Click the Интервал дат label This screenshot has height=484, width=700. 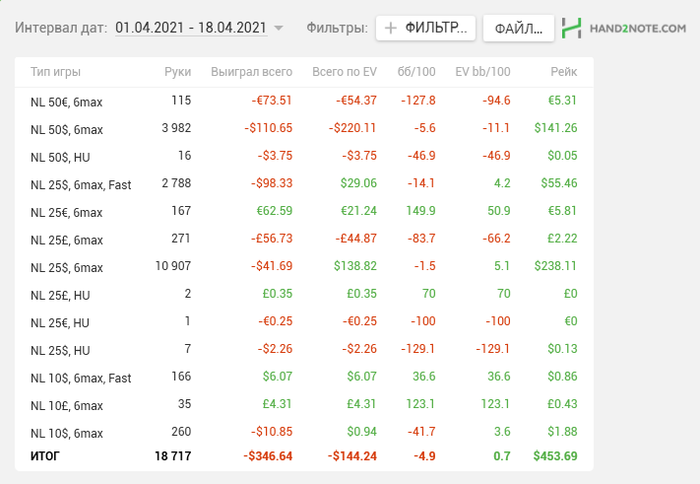[61, 28]
